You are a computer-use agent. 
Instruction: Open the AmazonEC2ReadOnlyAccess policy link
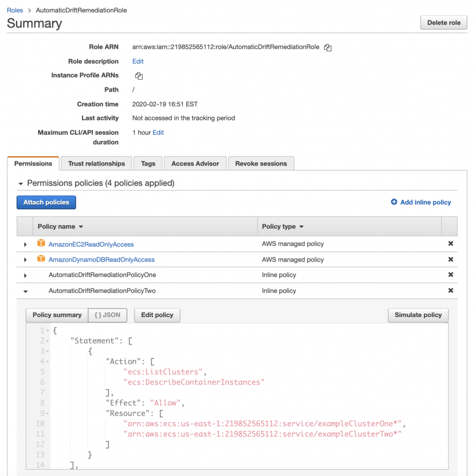pos(91,245)
